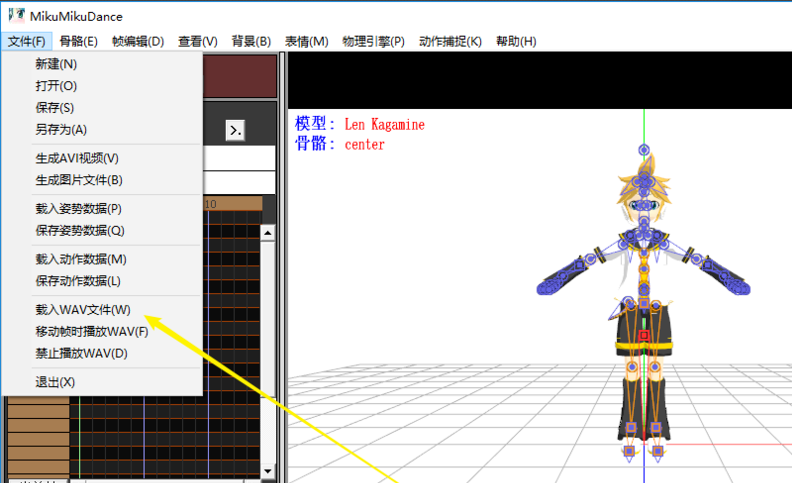The height and width of the screenshot is (483, 792).
Task: Select the center bone marker on the model
Action: [x=644, y=334]
